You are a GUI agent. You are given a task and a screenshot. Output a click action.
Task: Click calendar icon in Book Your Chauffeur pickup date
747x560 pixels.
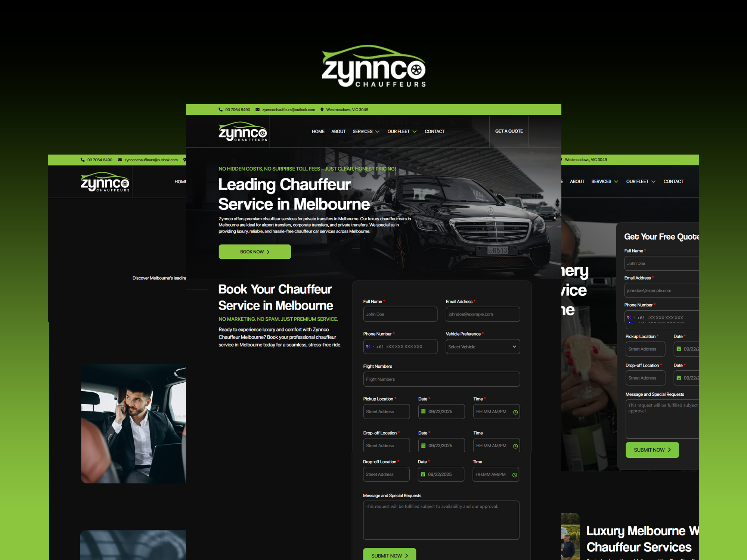(x=423, y=411)
